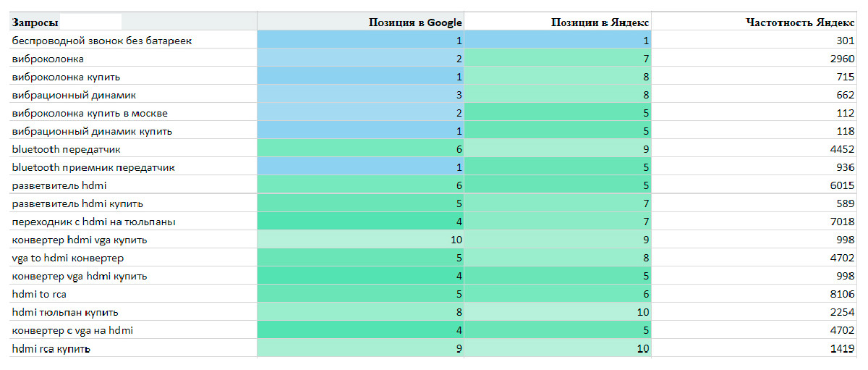The width and height of the screenshot is (868, 370).
Task: Click the Позиция в Google header
Action: (x=360, y=22)
